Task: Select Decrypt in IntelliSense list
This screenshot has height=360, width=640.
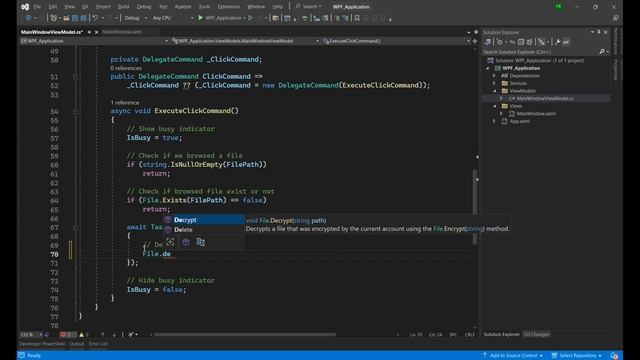Action: (204, 220)
